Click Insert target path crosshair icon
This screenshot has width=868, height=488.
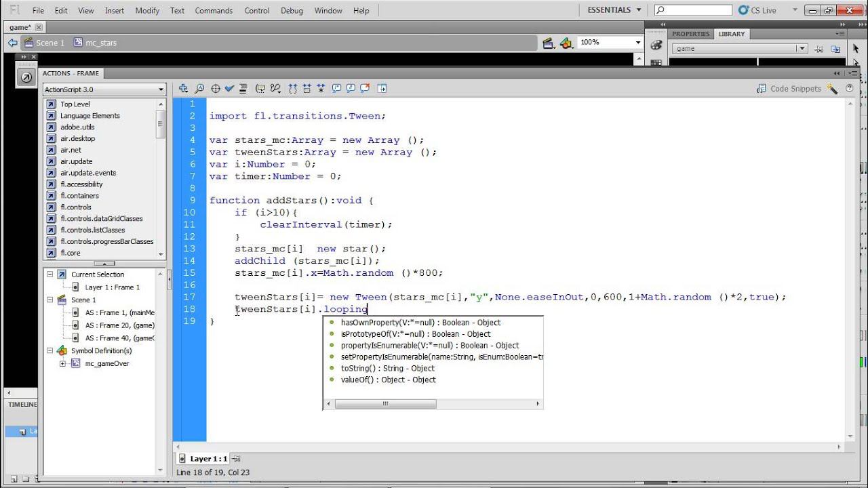[216, 88]
